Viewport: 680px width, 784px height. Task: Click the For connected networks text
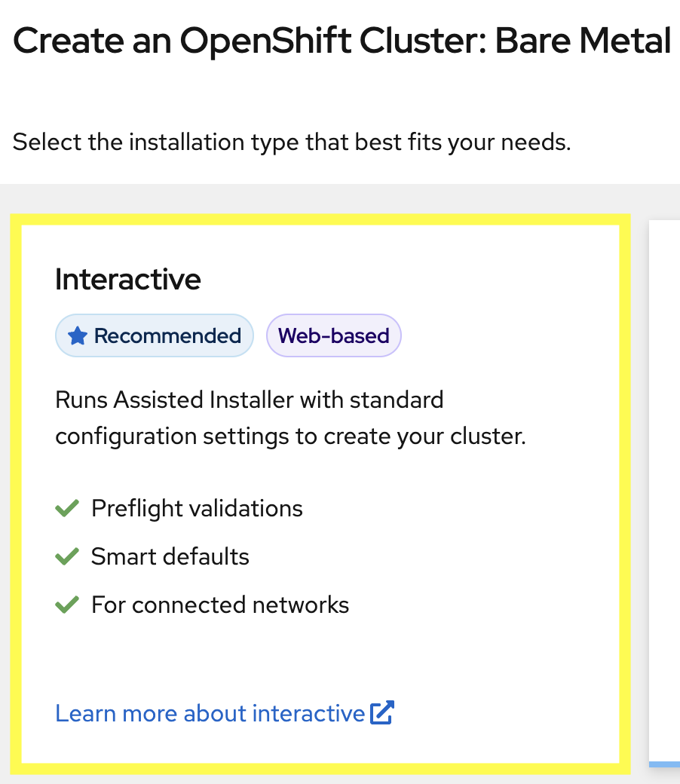click(x=220, y=605)
